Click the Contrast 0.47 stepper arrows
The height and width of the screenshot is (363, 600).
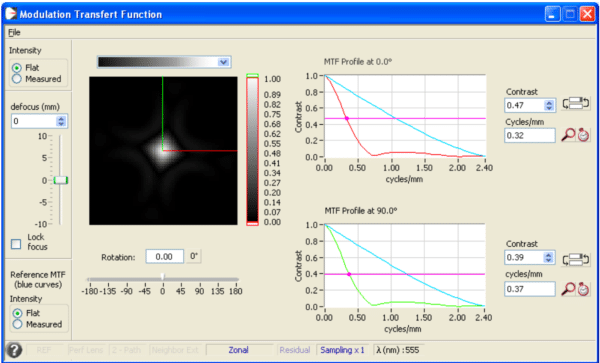coord(549,105)
